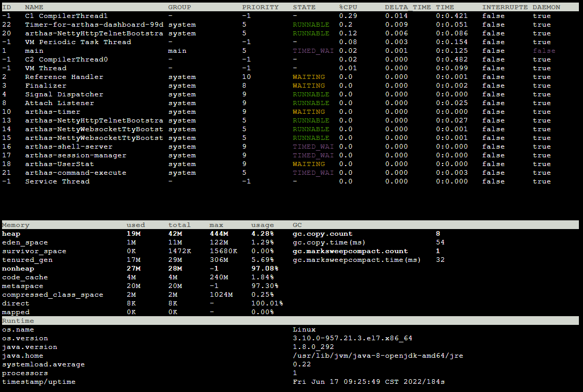Image resolution: width=583 pixels, height=392 pixels.
Task: Click the 'arthas-timer' thread name
Action: pos(52,112)
